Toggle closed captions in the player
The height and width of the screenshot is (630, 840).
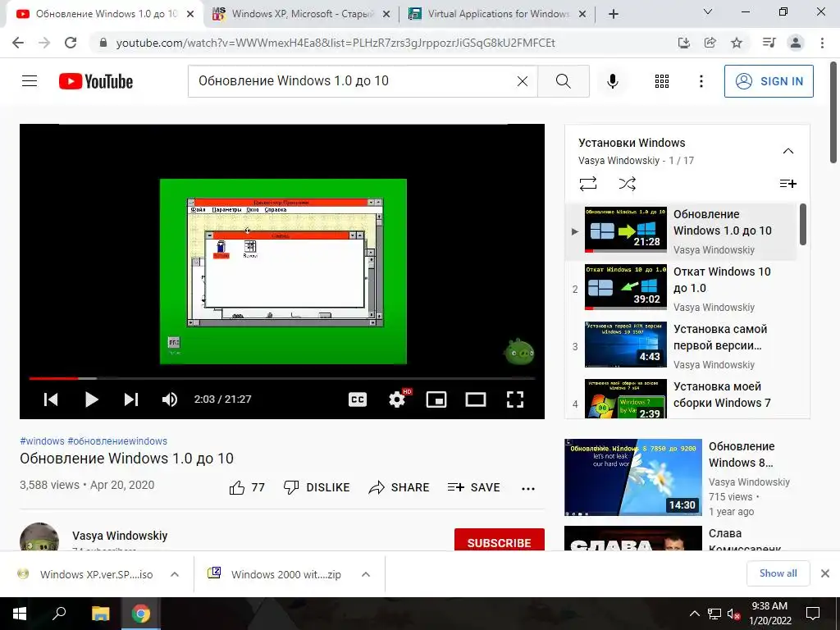pos(358,399)
